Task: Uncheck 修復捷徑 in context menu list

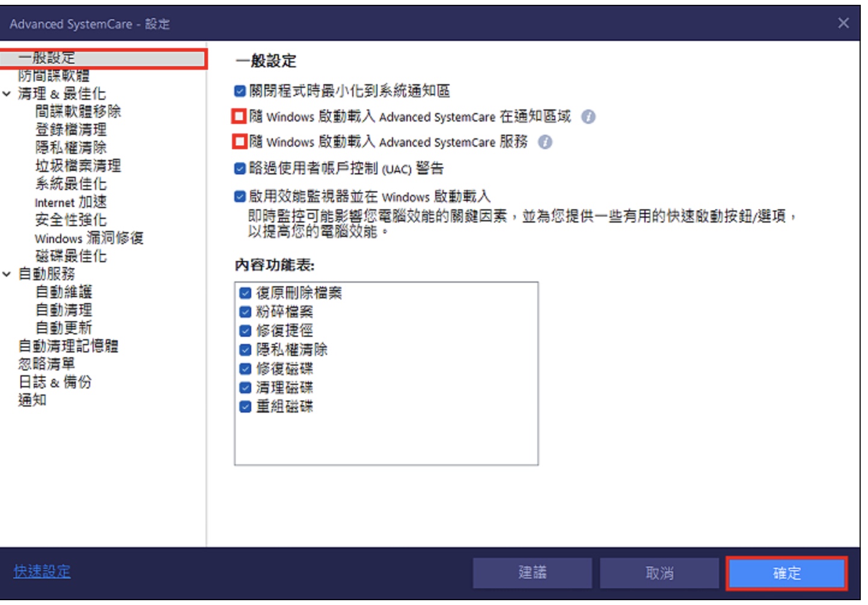Action: point(245,331)
